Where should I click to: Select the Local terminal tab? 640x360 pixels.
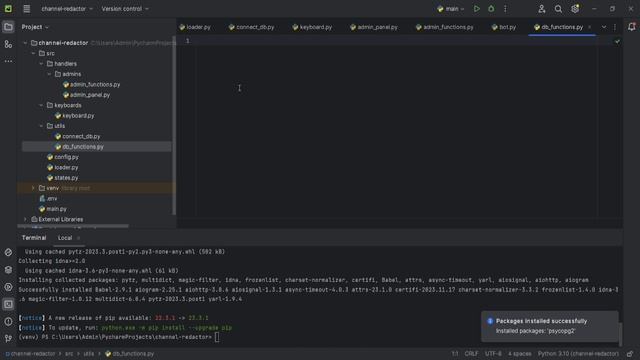[x=65, y=238]
